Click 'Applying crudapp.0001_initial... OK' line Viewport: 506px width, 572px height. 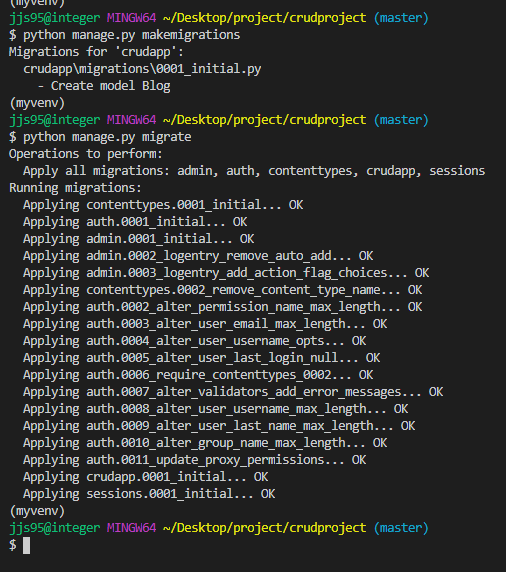(146, 477)
